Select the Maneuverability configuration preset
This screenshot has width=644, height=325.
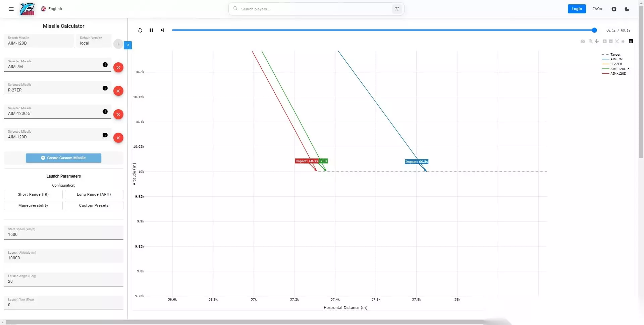33,205
